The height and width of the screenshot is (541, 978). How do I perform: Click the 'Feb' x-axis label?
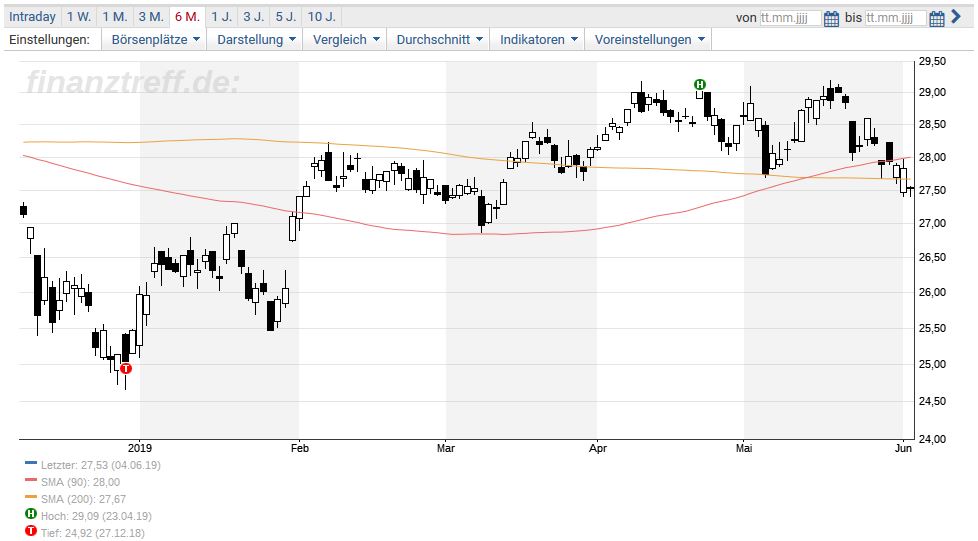coord(299,448)
